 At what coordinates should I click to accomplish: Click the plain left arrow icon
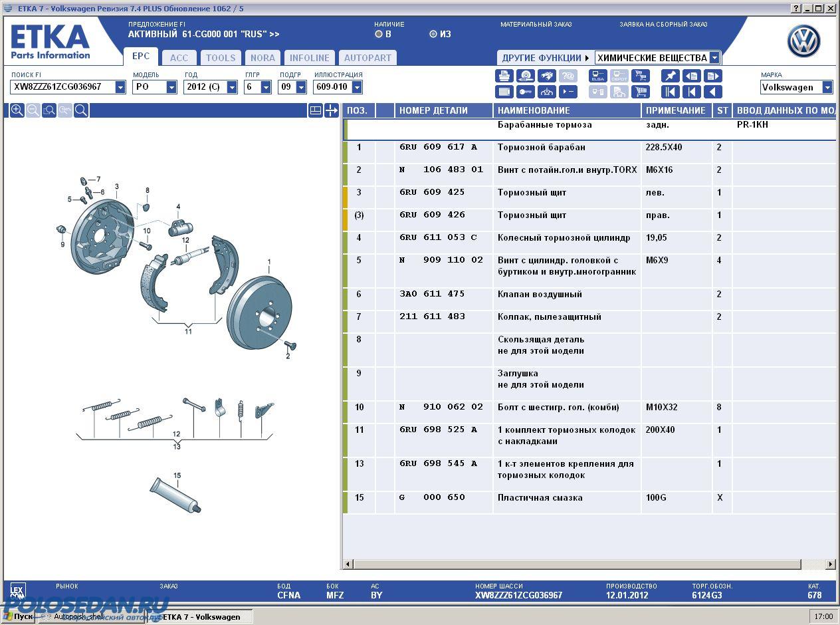pos(712,92)
